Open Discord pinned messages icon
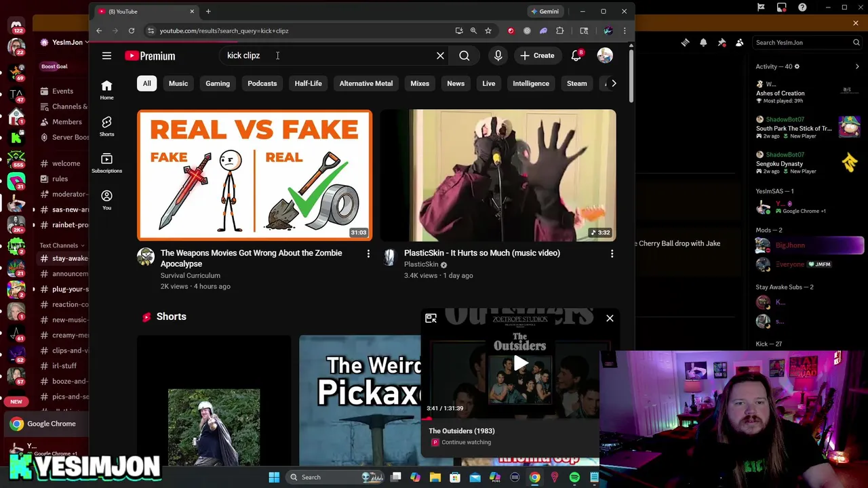 click(722, 42)
